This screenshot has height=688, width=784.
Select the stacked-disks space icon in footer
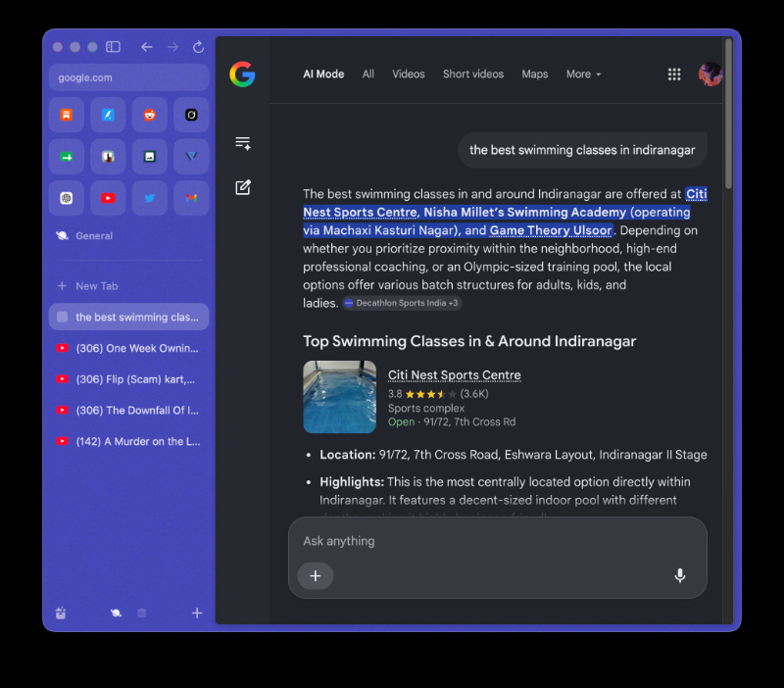click(x=142, y=613)
